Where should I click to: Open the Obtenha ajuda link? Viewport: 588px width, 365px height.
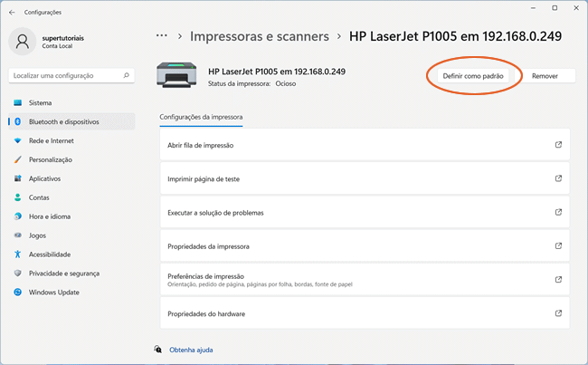pyautogui.click(x=191, y=350)
